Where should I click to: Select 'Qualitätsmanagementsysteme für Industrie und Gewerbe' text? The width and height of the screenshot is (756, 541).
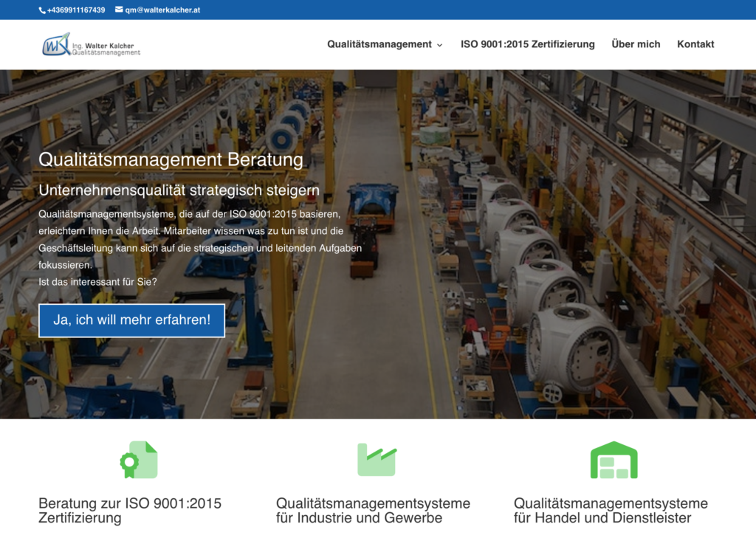click(373, 511)
